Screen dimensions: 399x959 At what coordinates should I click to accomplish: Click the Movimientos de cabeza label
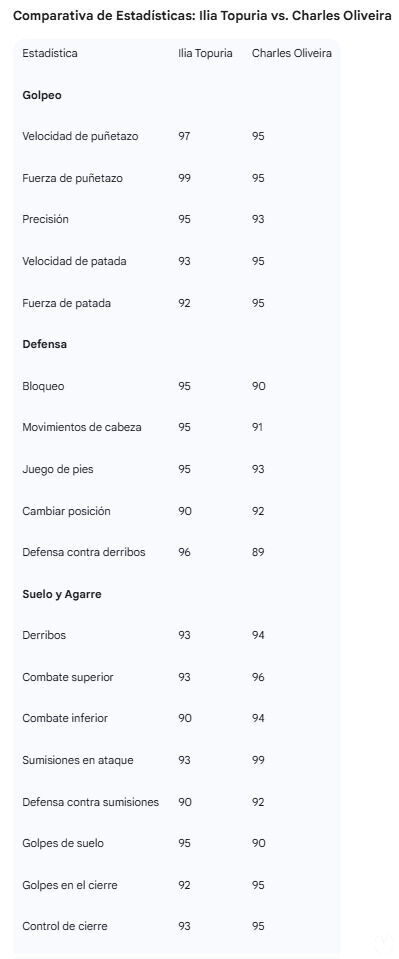81,428
